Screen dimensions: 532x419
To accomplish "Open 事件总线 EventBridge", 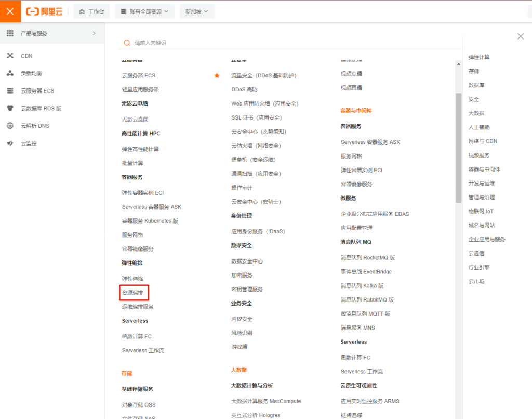I will (366, 272).
